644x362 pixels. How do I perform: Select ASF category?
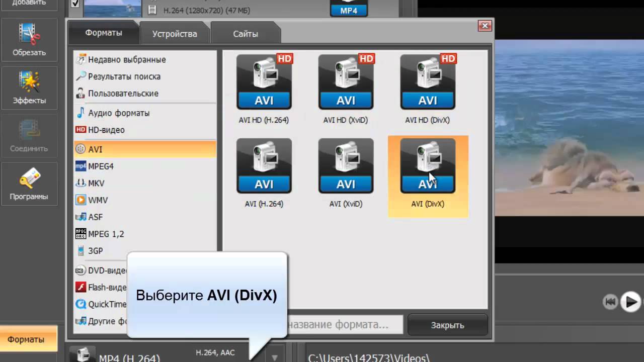click(x=145, y=217)
